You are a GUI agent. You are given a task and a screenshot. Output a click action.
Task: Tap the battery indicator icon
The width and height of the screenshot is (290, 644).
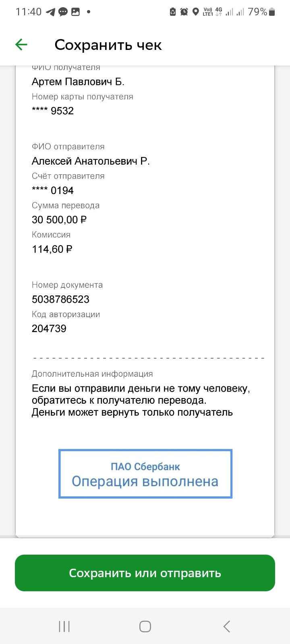[272, 12]
